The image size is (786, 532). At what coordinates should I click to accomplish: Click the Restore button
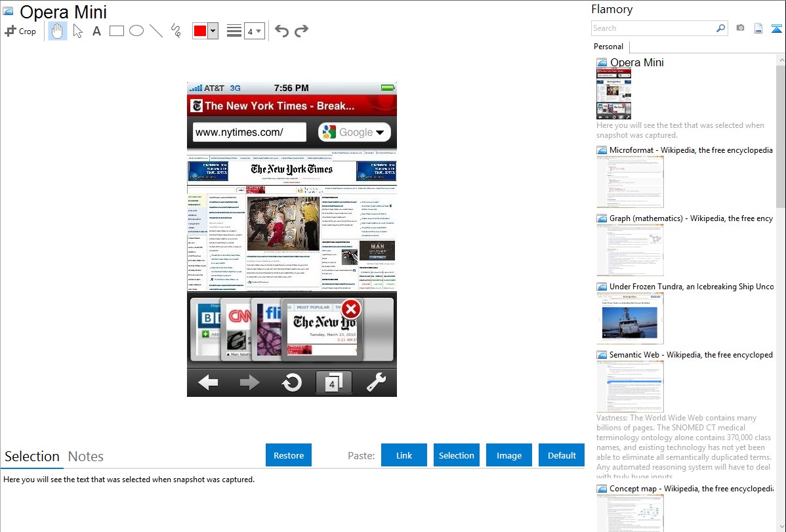click(289, 455)
